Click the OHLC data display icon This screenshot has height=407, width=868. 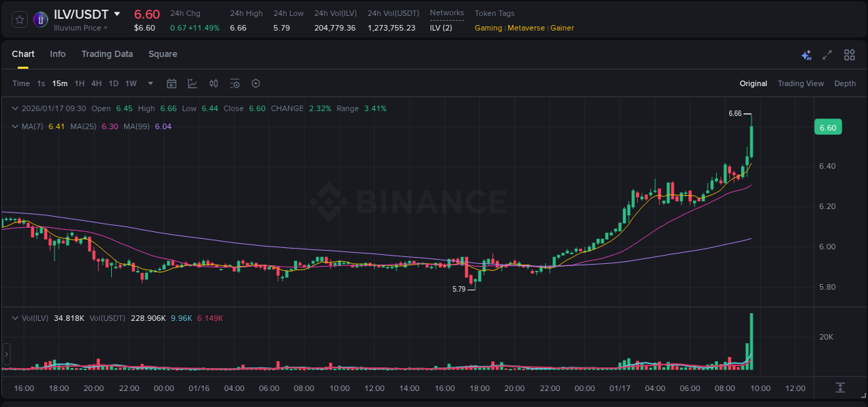[213, 83]
